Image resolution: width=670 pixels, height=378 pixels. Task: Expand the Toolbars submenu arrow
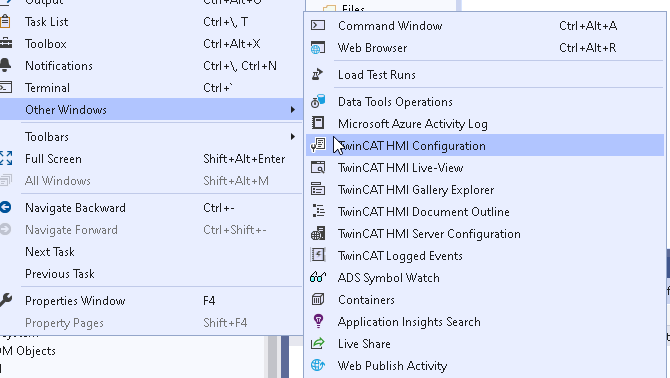[293, 137]
